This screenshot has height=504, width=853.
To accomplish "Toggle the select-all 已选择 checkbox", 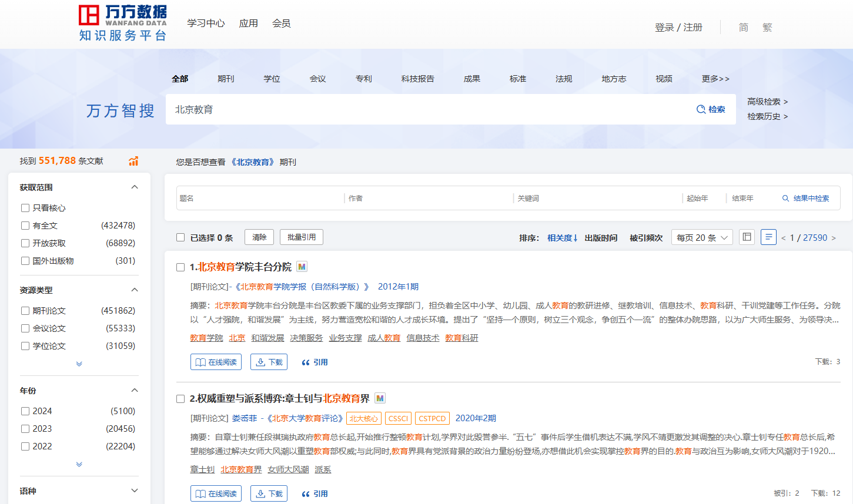I will pos(180,237).
